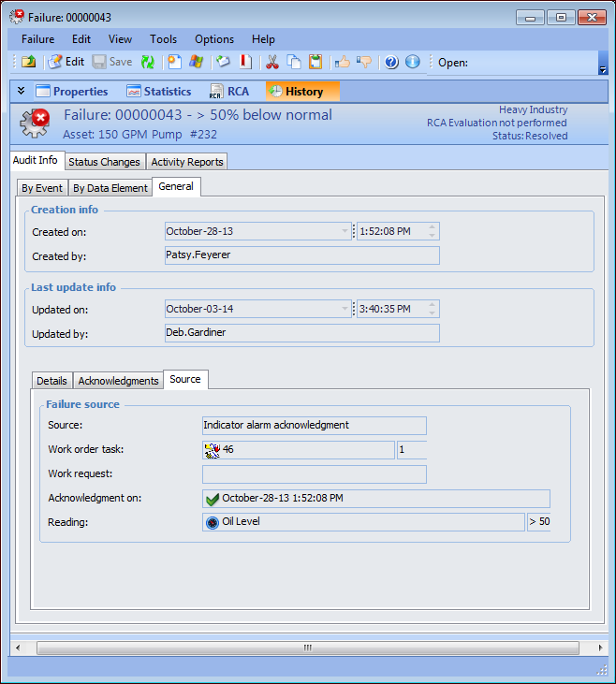The width and height of the screenshot is (616, 684).
Task: Click the Edit toolbar button
Action: [x=66, y=62]
